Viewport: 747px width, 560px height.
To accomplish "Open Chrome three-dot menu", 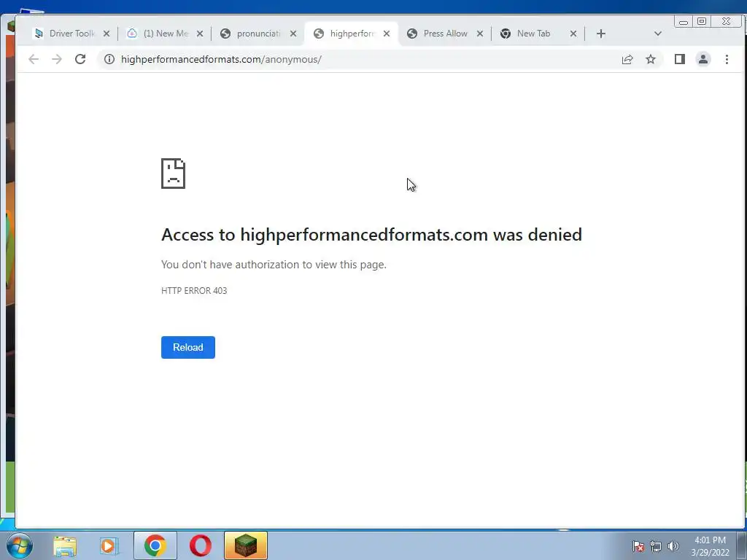I will [727, 59].
